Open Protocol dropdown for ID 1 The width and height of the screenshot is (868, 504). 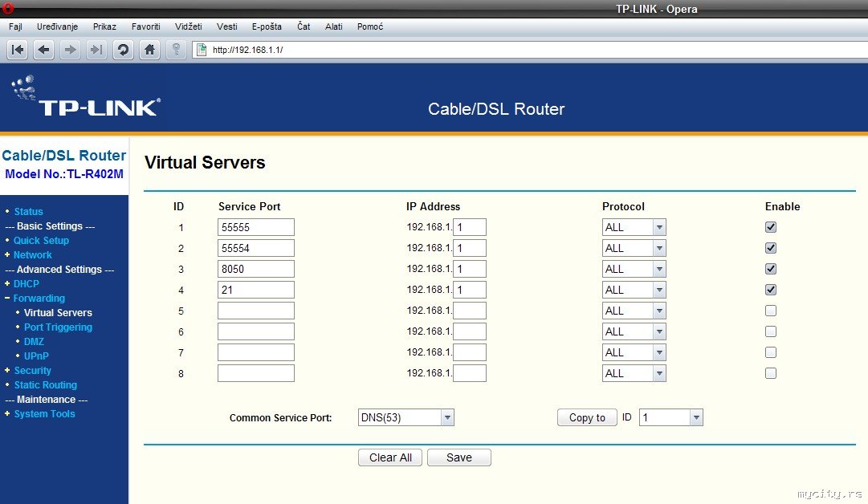tap(634, 227)
